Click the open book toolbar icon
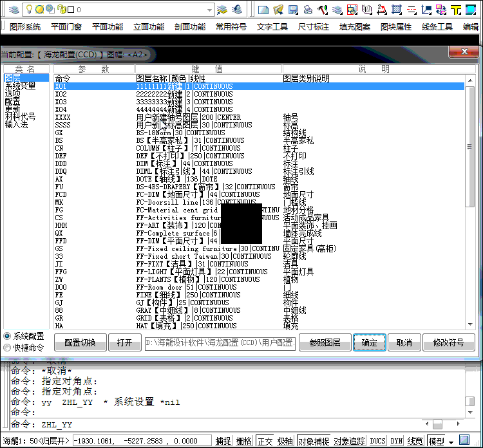Screen dimensions: 483x448 tap(367, 10)
